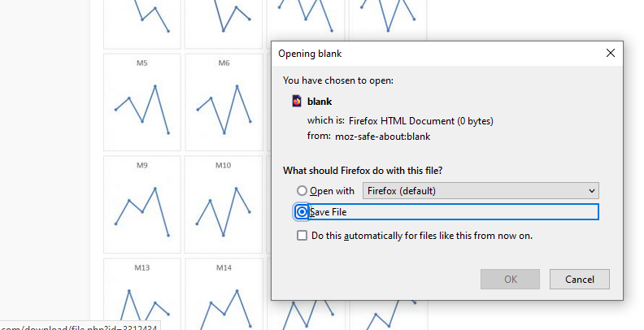Select the "Open with" radio button
Image resolution: width=644 pixels, height=330 pixels.
(302, 191)
